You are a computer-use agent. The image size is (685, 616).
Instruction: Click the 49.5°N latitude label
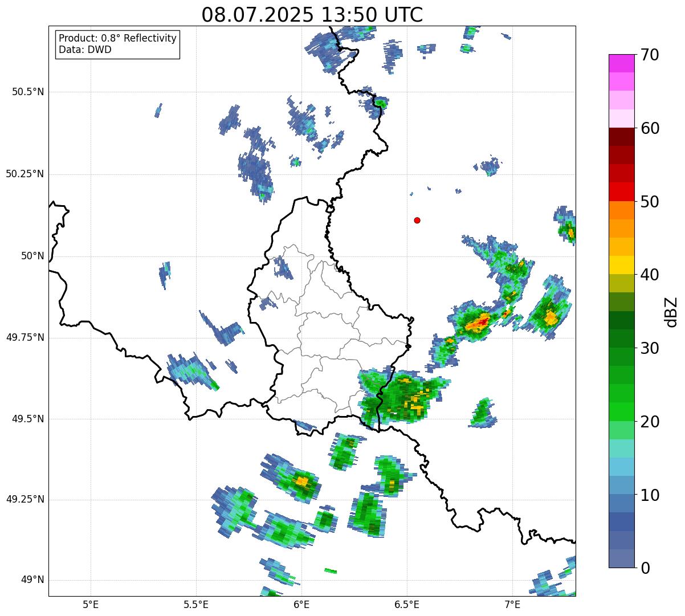tap(28, 419)
